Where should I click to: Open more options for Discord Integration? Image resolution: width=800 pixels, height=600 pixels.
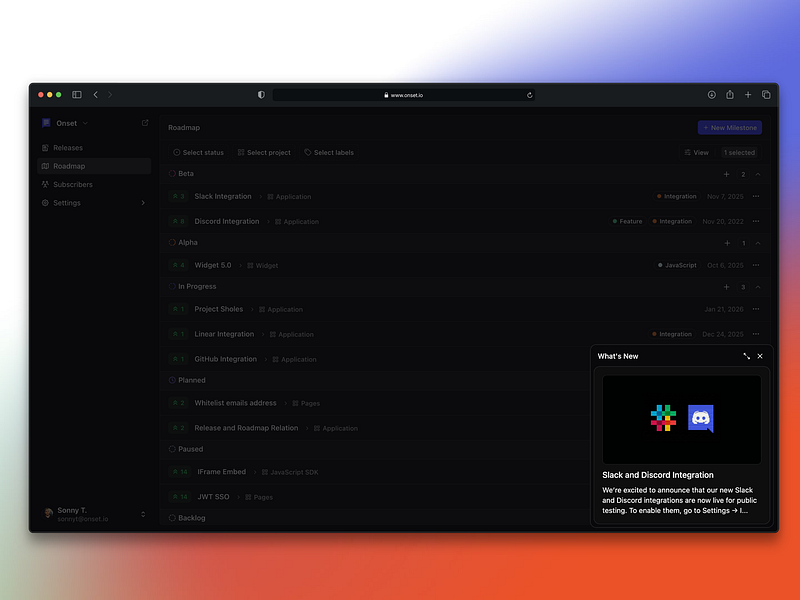(756, 221)
